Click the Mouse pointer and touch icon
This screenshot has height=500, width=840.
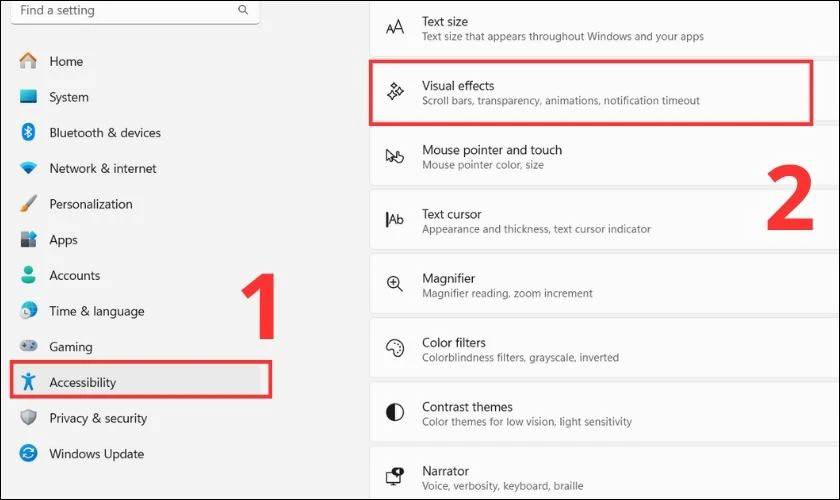pos(395,156)
